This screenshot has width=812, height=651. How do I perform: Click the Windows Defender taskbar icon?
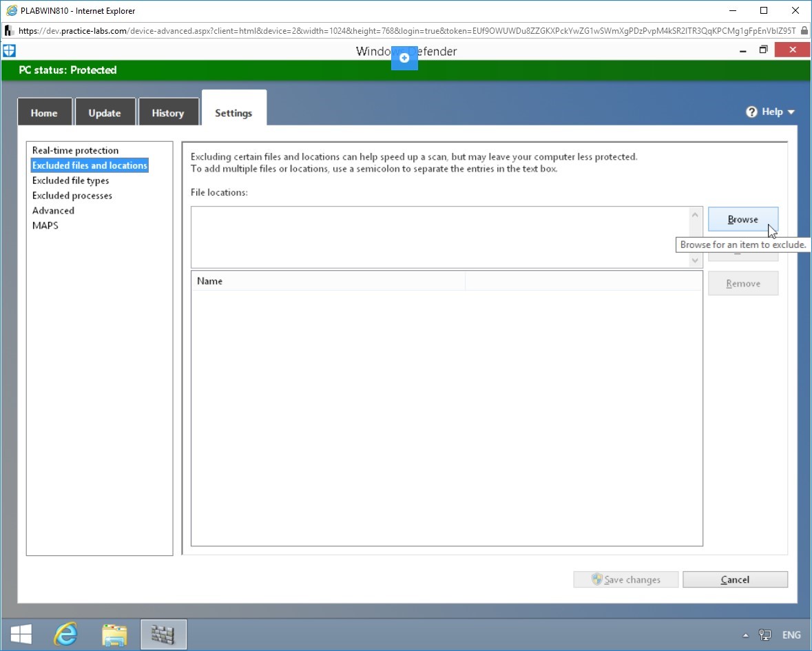(163, 634)
